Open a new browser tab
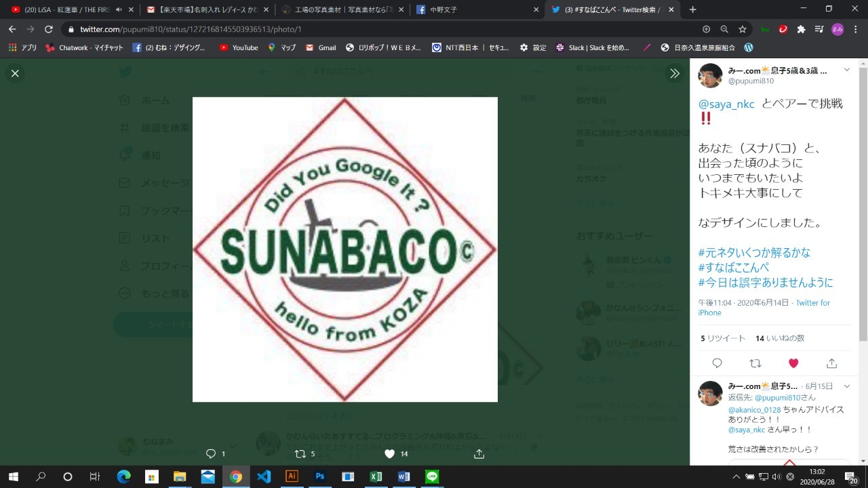Viewport: 868px width, 488px height. tap(692, 9)
